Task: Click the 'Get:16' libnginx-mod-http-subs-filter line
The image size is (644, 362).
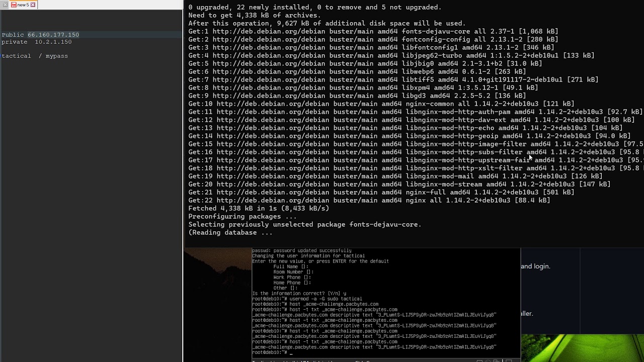Action: click(416, 152)
